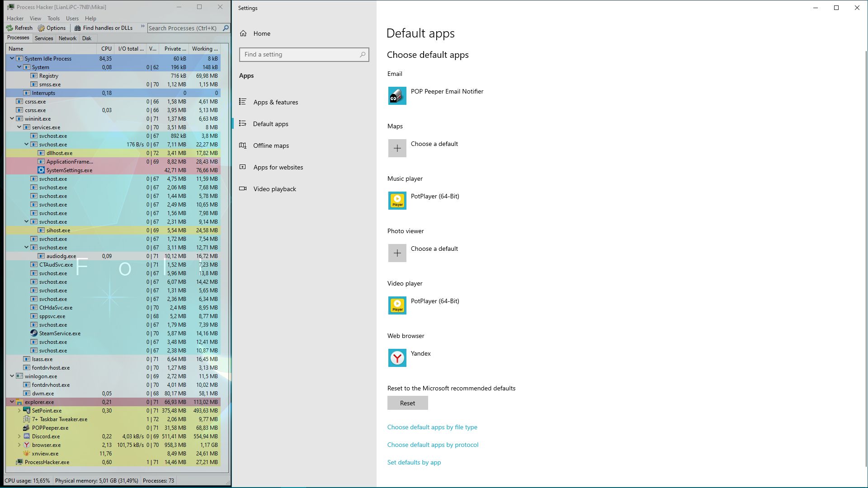
Task: Open Choose default apps by file type
Action: [x=432, y=427]
